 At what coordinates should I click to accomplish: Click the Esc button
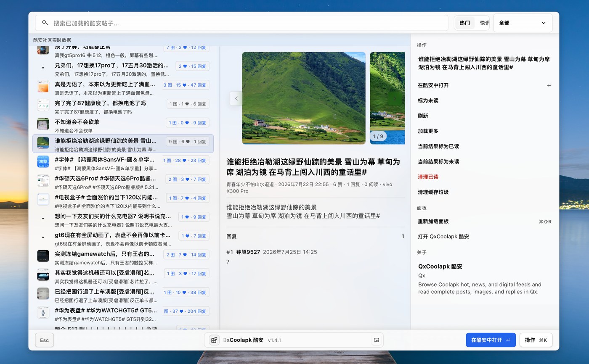pyautogui.click(x=44, y=340)
